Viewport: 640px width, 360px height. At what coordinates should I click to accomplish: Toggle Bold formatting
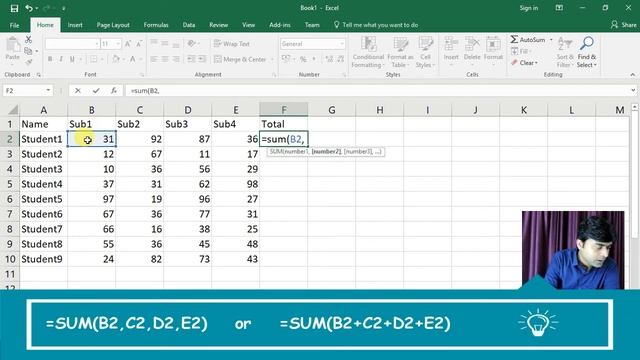50,59
